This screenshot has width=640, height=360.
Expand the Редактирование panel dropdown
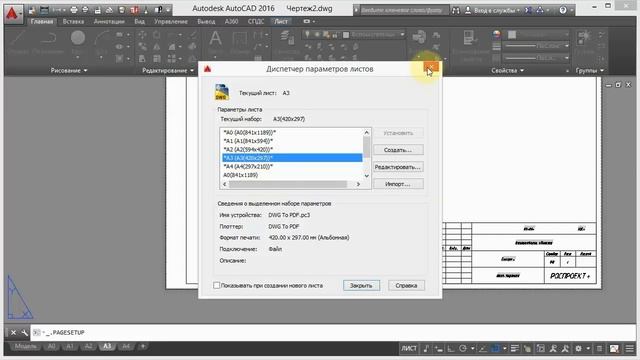(167, 71)
